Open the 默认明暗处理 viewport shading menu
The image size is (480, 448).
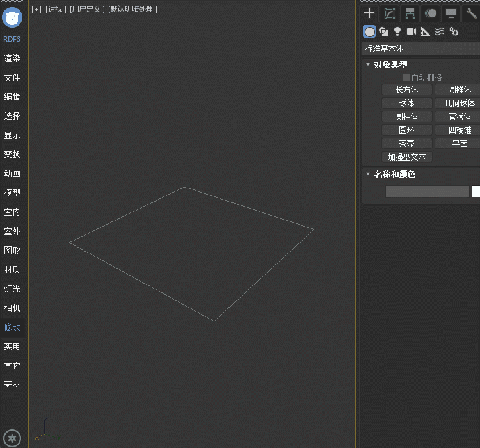pyautogui.click(x=132, y=9)
